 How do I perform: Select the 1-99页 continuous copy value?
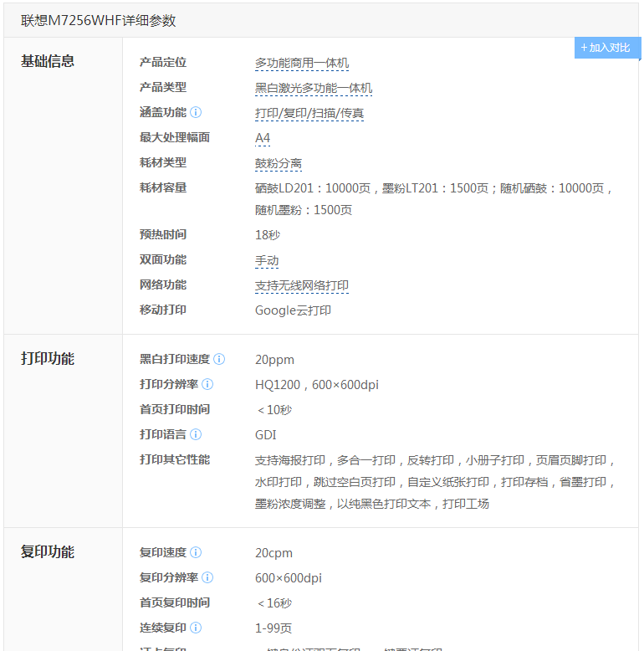tap(273, 628)
